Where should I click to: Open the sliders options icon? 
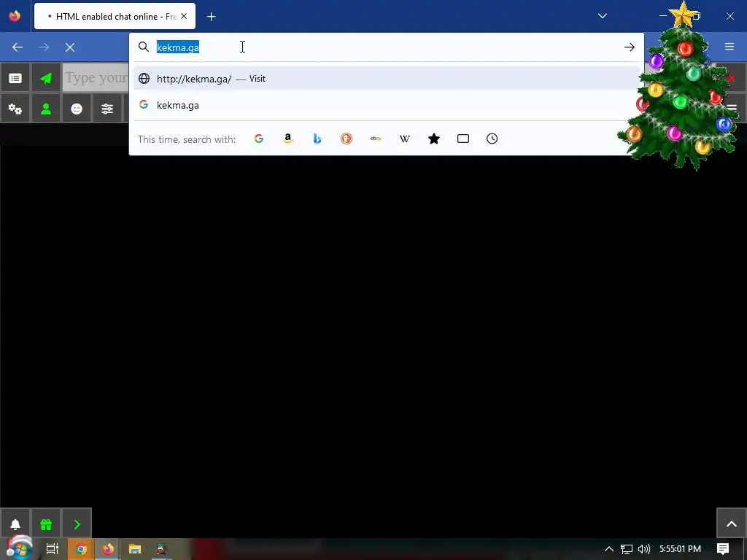(107, 109)
